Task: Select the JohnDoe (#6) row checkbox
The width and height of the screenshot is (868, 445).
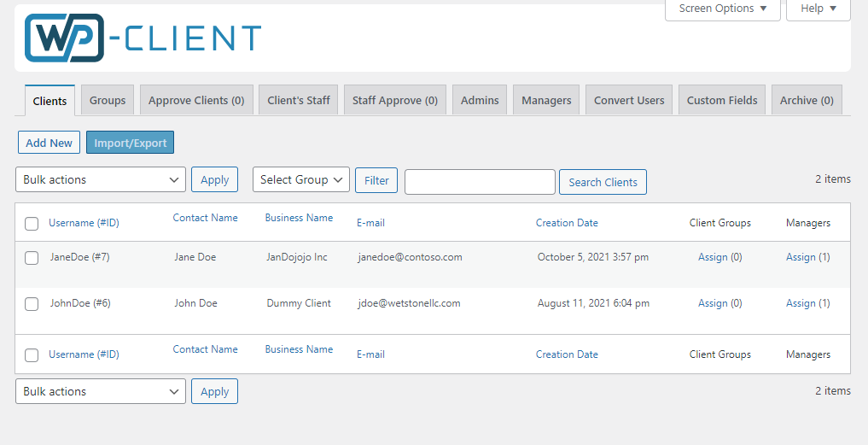Action: (32, 304)
